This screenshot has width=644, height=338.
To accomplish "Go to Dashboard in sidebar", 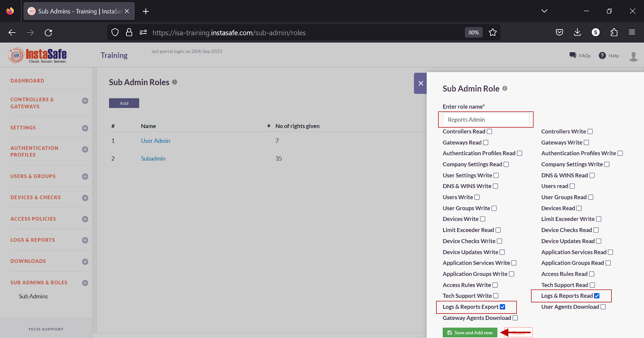I will (27, 81).
